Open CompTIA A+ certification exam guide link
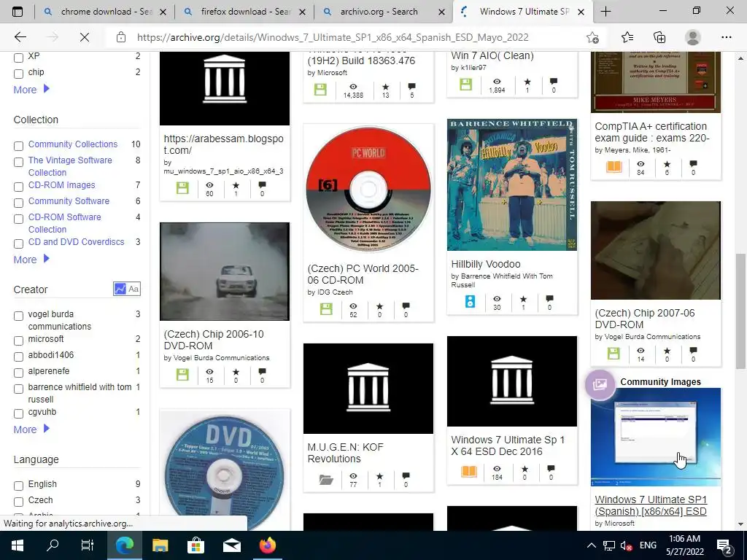747x560 pixels. (651, 133)
